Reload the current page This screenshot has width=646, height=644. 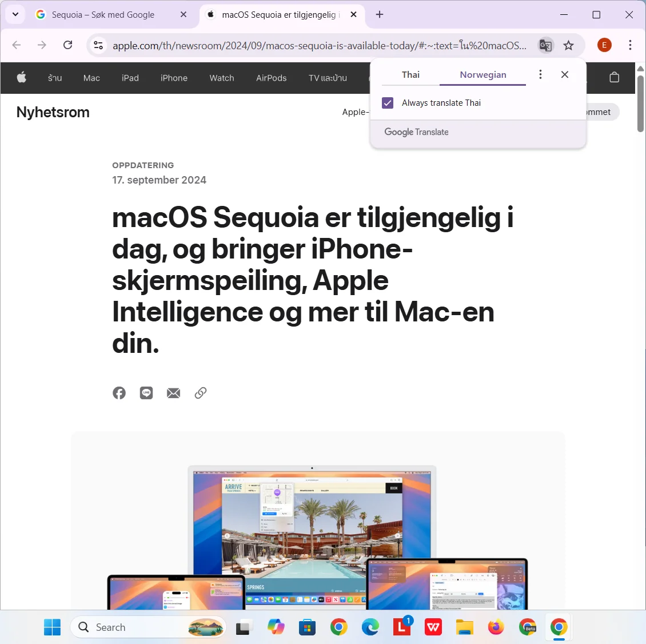click(67, 45)
